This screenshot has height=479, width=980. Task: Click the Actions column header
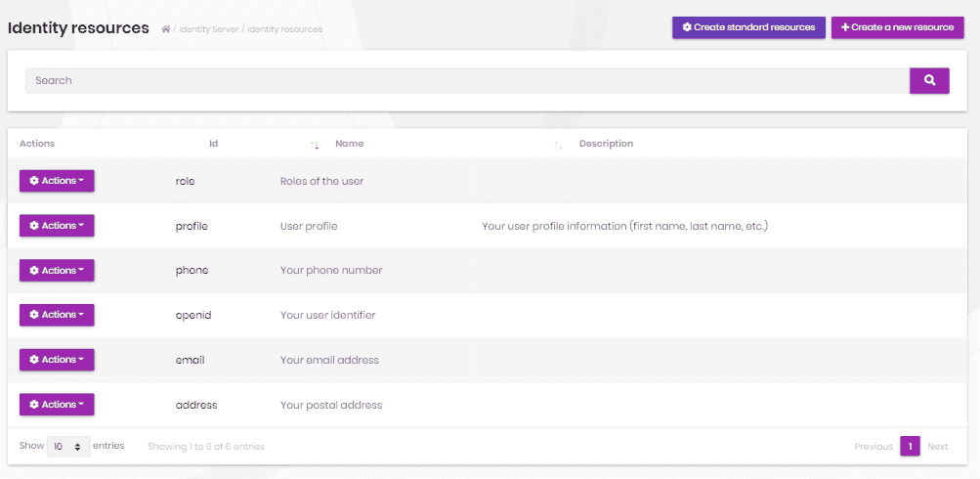click(x=37, y=144)
